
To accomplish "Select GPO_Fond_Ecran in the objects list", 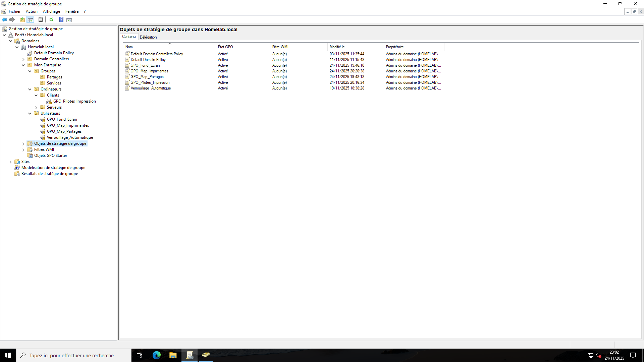I will (145, 65).
